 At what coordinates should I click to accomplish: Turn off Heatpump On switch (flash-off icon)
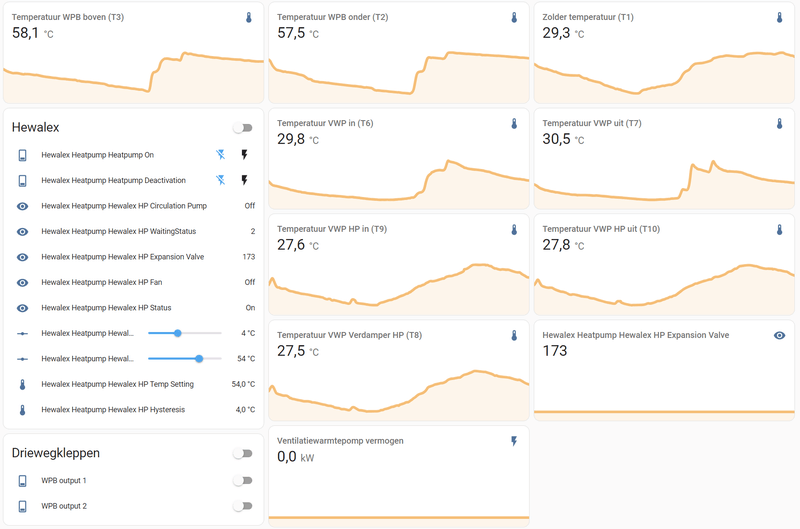click(x=221, y=155)
